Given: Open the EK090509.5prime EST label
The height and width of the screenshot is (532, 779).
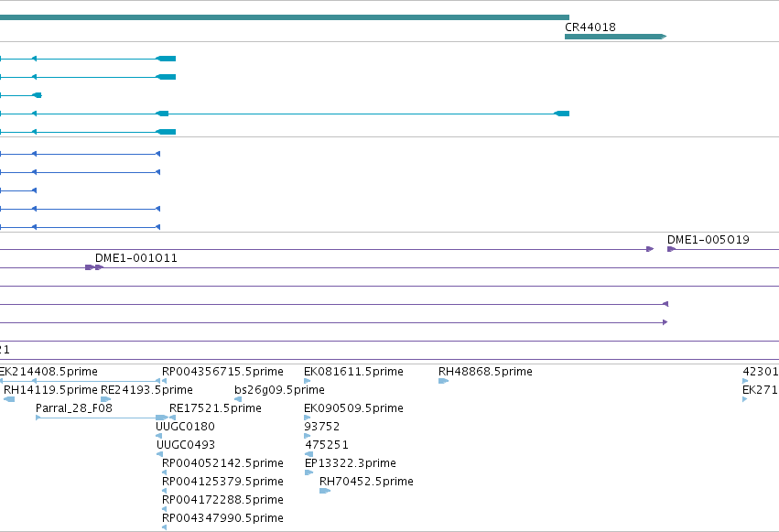Looking at the screenshot, I should [x=353, y=408].
